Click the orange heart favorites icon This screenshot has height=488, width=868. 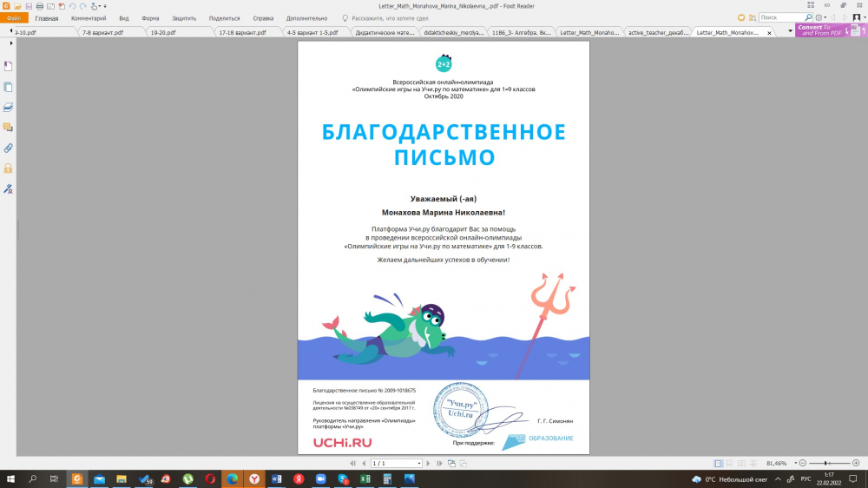[x=741, y=17]
